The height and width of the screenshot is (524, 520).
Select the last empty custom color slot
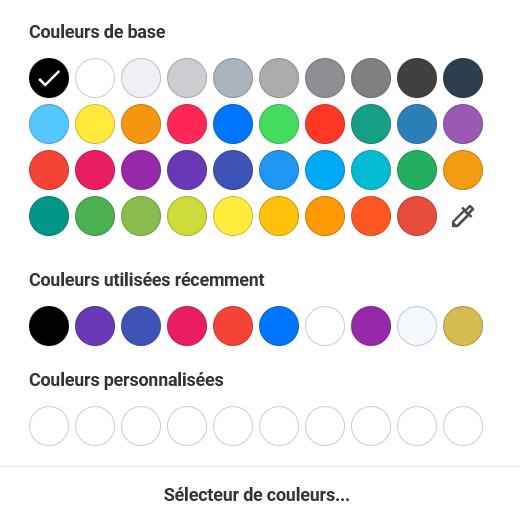pos(463,426)
